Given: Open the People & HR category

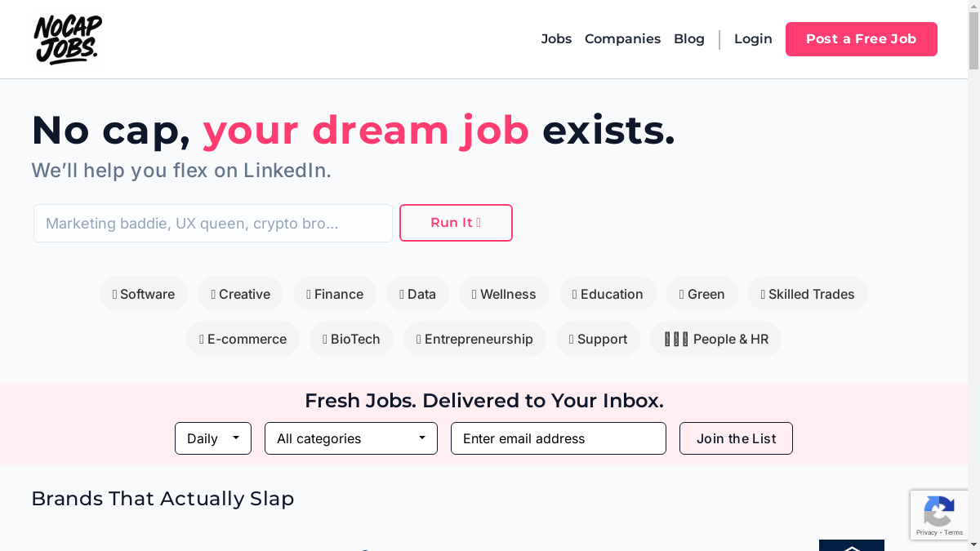Looking at the screenshot, I should [715, 339].
